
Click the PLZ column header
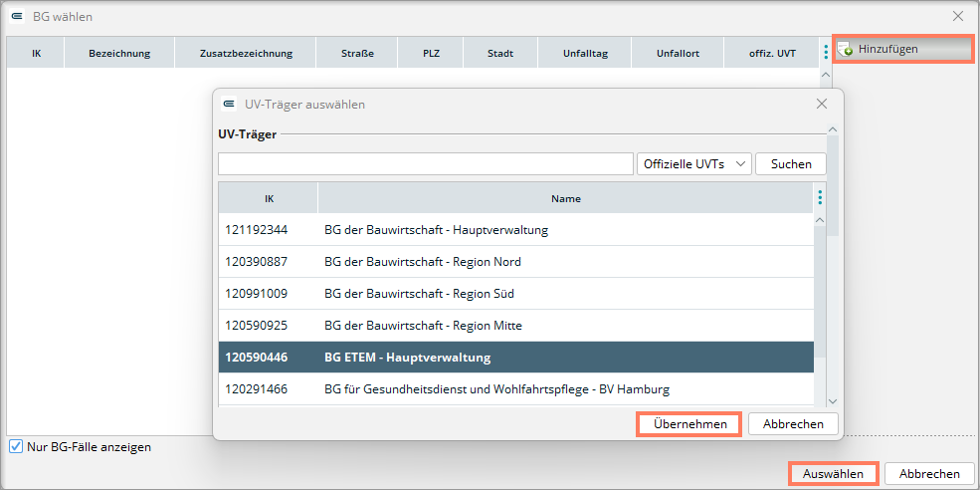click(431, 53)
